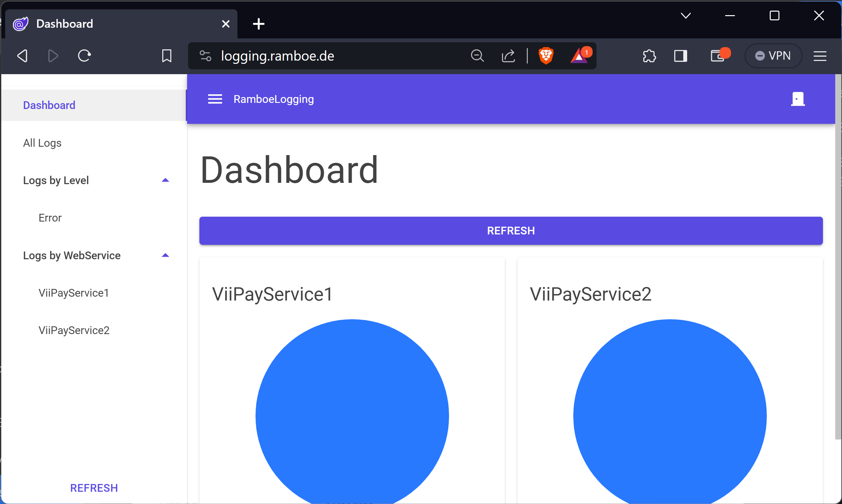
Task: Collapse Logs by WebService group
Action: [94, 255]
